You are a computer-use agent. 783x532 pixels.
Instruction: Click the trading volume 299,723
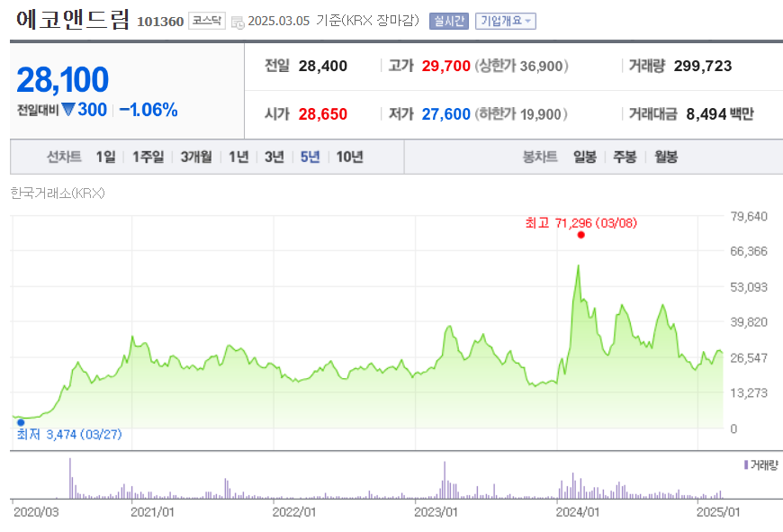[703, 66]
